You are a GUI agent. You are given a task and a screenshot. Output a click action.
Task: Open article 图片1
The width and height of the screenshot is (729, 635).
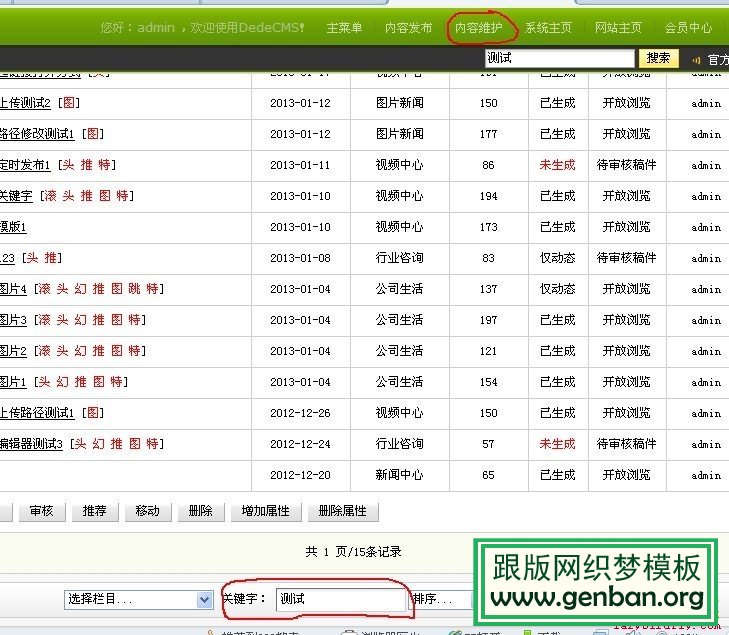[x=13, y=382]
